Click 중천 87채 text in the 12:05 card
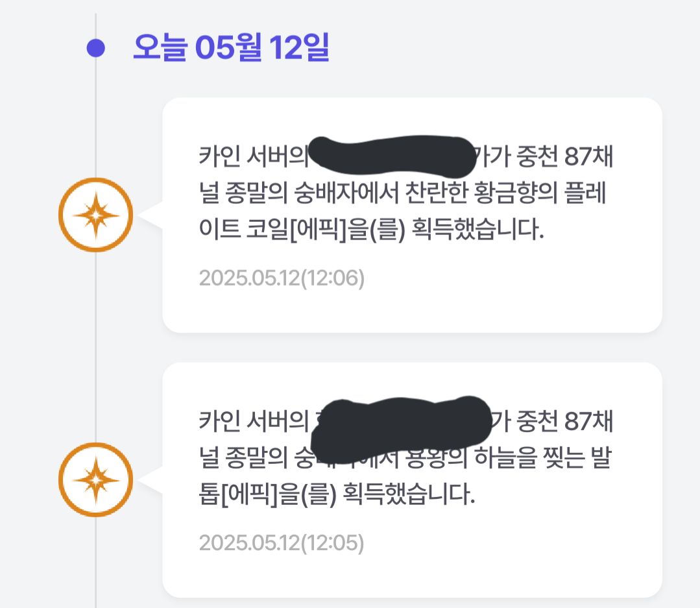Image resolution: width=700 pixels, height=608 pixels. pos(564,420)
